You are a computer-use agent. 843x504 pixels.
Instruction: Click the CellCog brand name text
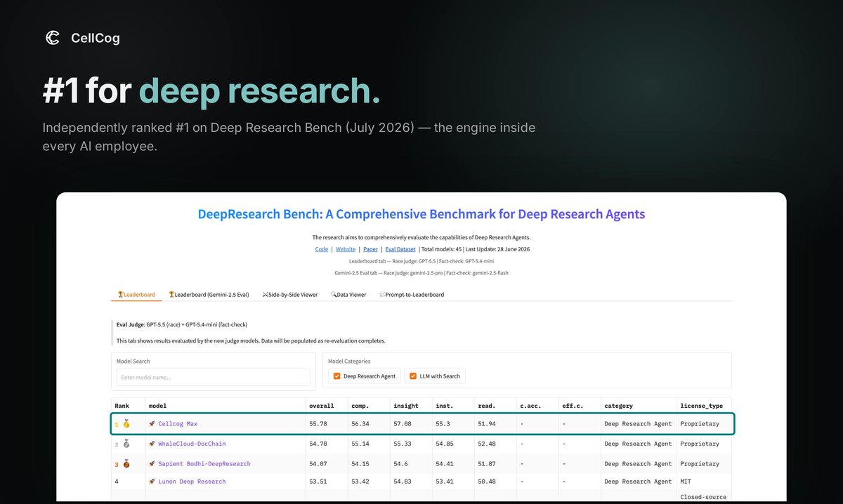click(96, 38)
